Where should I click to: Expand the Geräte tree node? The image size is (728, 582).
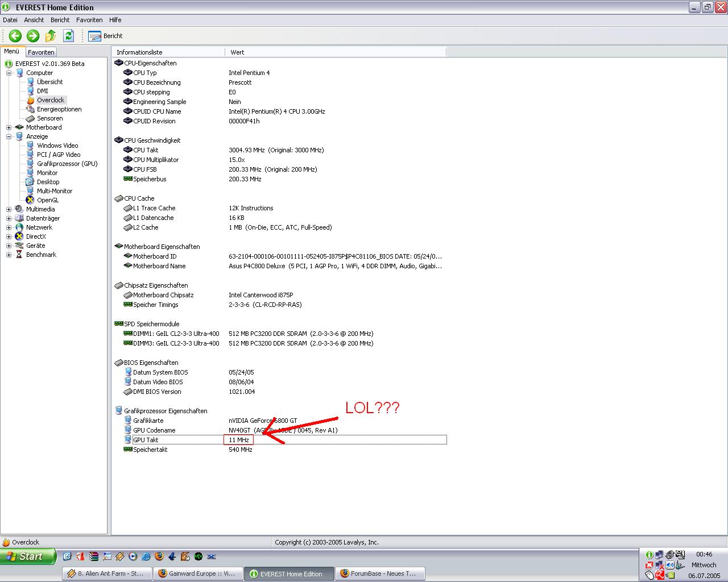coord(9,246)
